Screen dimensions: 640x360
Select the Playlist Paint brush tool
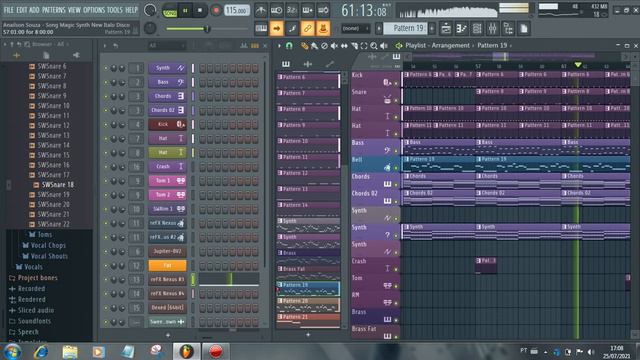[314, 46]
